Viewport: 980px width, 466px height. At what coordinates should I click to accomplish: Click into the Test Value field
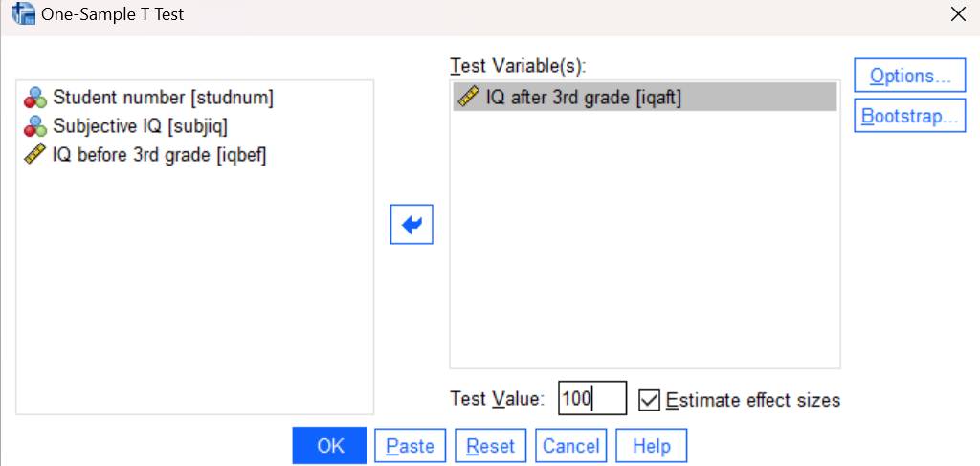coord(592,398)
